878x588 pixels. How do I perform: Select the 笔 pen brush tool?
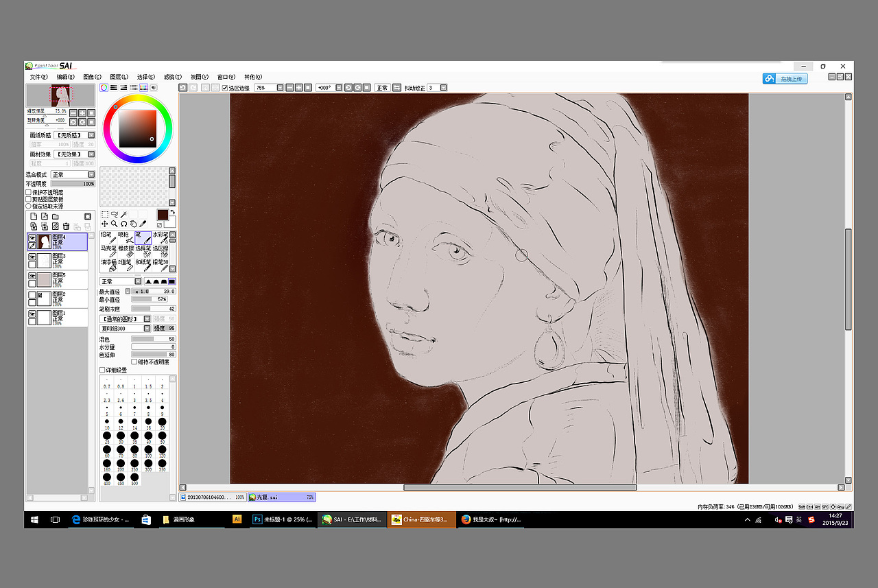click(x=143, y=237)
